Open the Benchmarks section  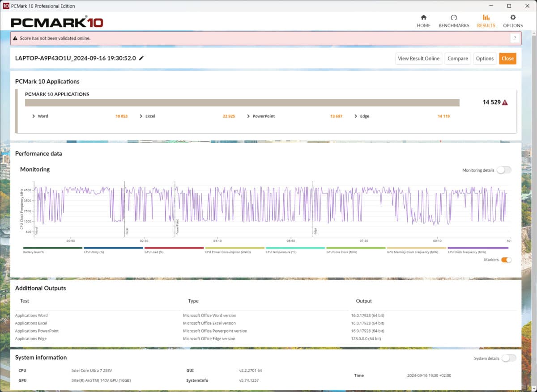454,21
